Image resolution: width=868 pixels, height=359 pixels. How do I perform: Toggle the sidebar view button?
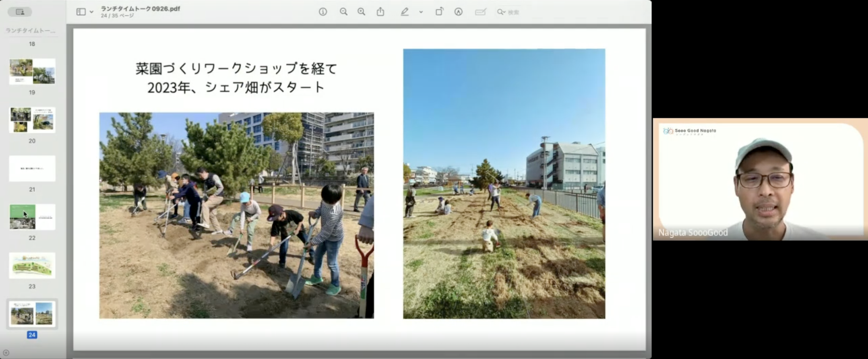(x=81, y=12)
